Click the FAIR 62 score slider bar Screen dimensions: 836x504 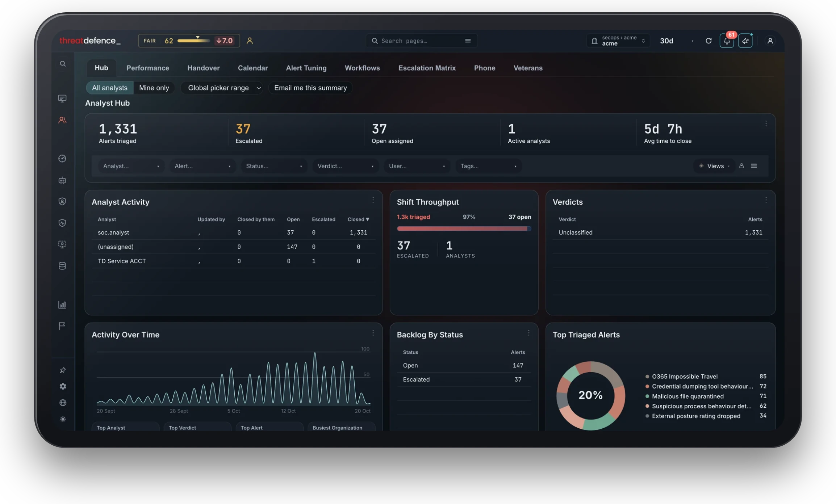[x=193, y=41]
